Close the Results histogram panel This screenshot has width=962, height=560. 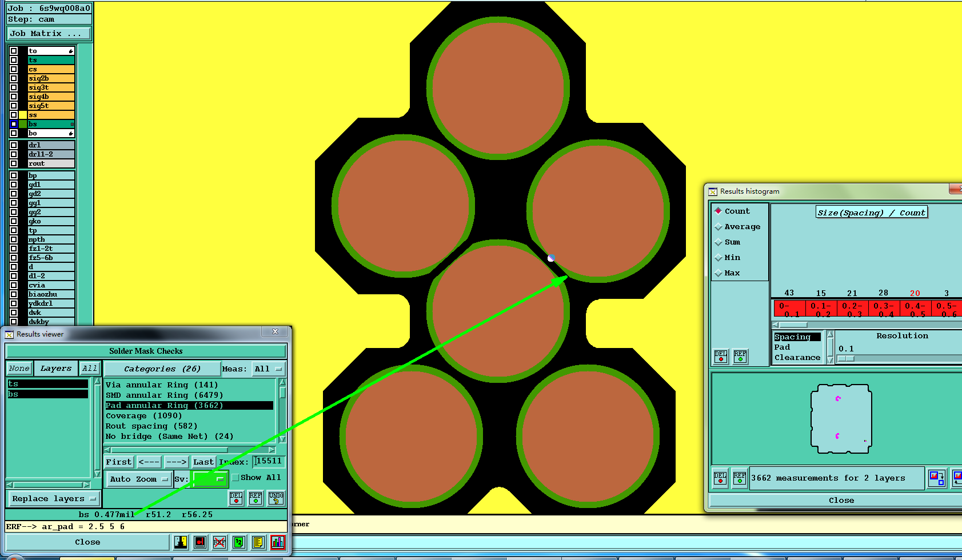tap(841, 500)
